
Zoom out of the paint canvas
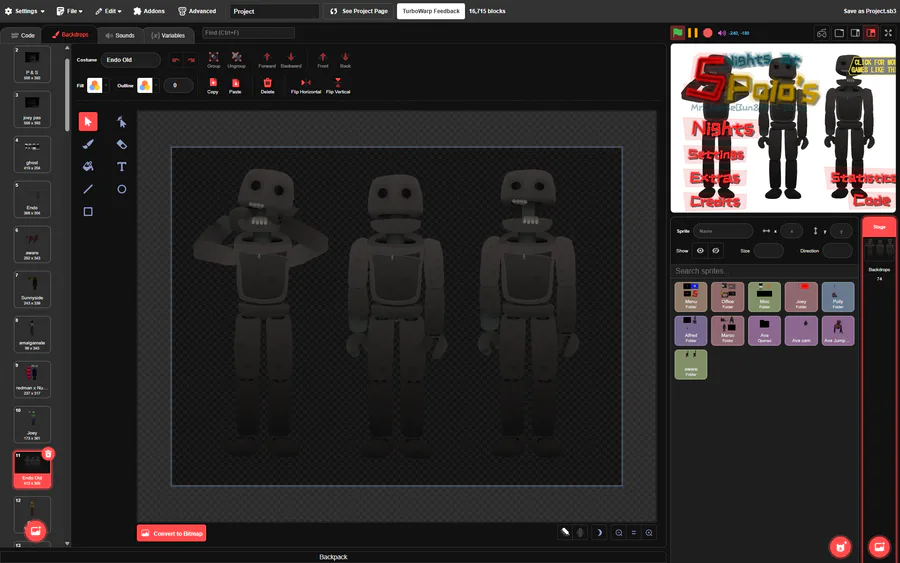coord(619,533)
